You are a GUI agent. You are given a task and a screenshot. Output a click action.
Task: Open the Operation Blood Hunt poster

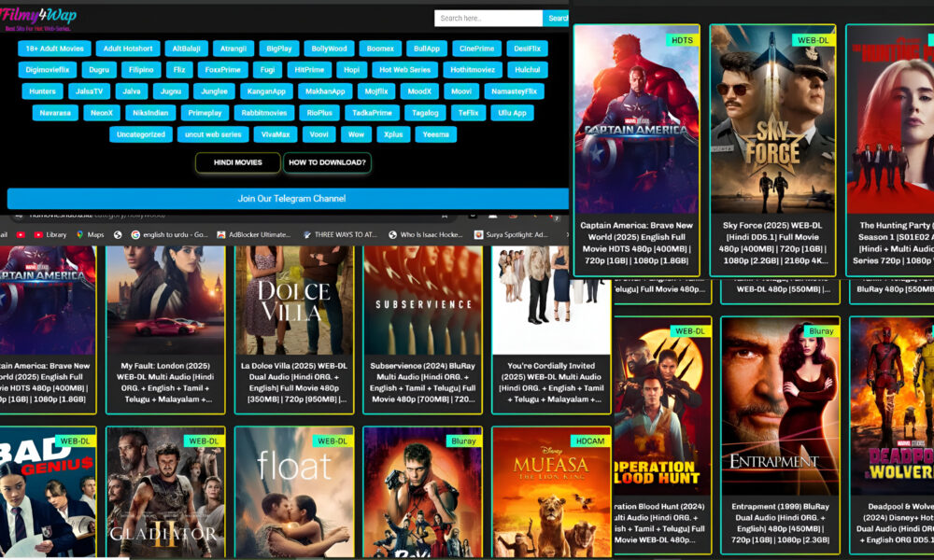pyautogui.click(x=662, y=406)
